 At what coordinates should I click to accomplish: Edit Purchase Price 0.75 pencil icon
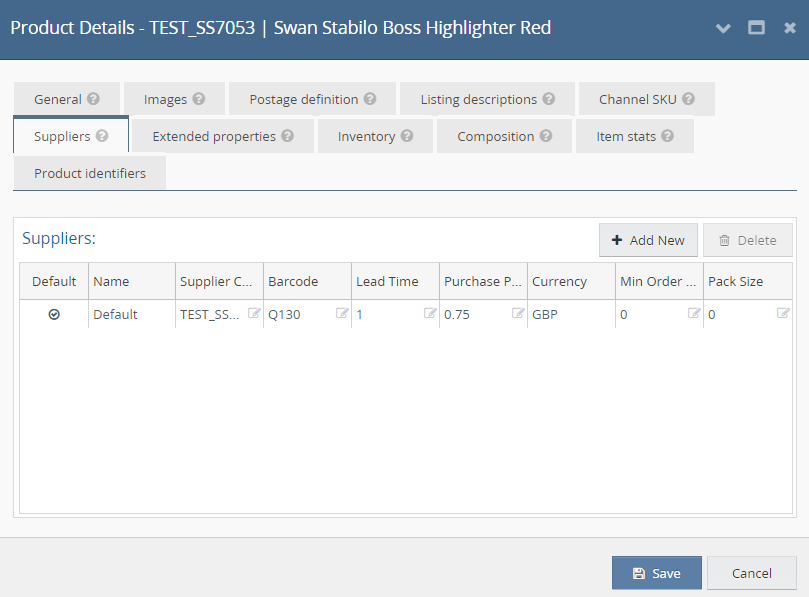[518, 313]
